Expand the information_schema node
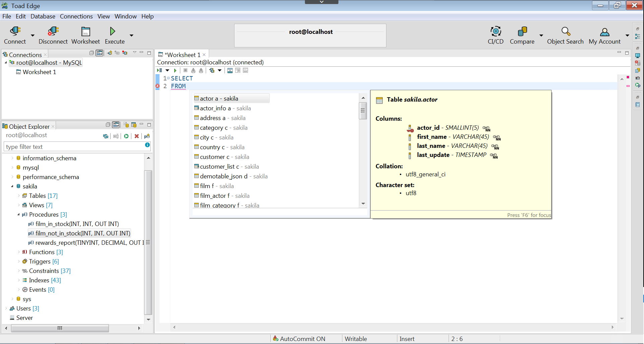 12,158
